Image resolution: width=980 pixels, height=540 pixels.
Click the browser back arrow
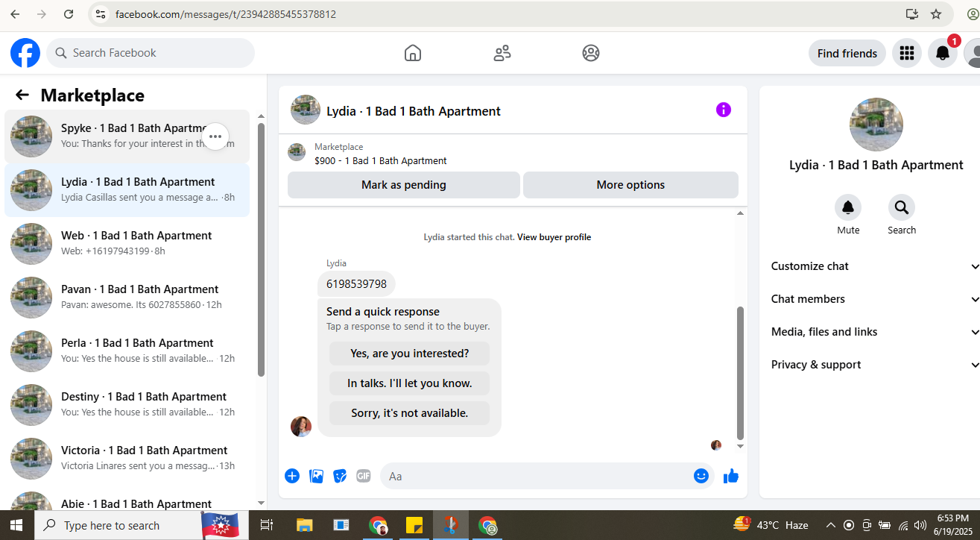point(15,14)
